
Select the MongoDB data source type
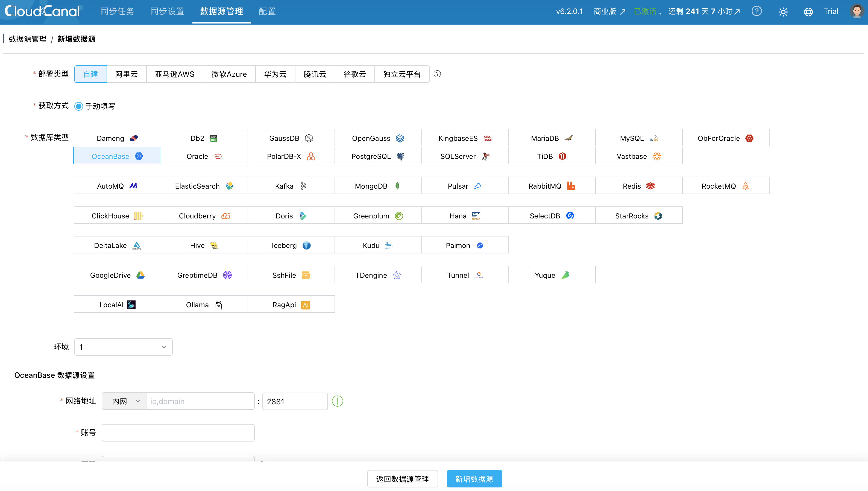point(378,186)
